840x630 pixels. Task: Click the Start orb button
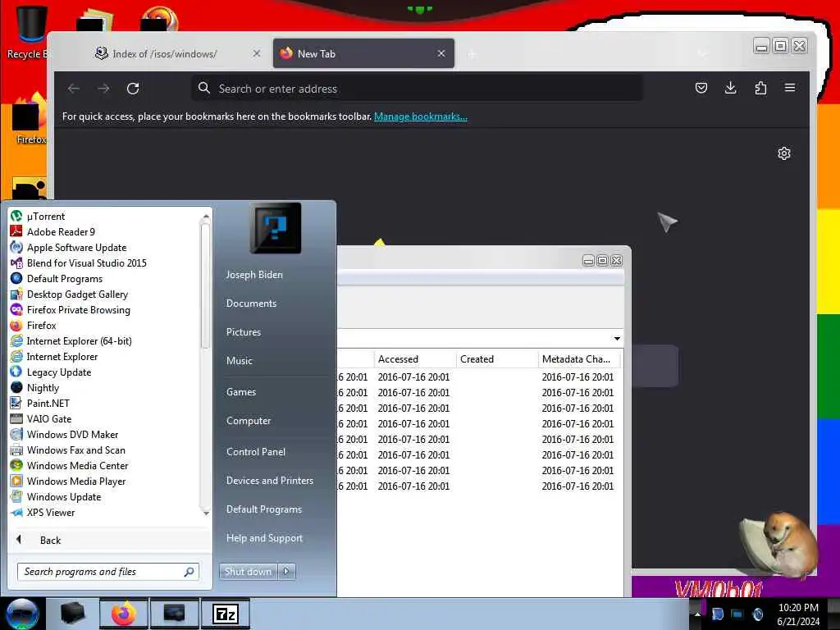(22, 614)
